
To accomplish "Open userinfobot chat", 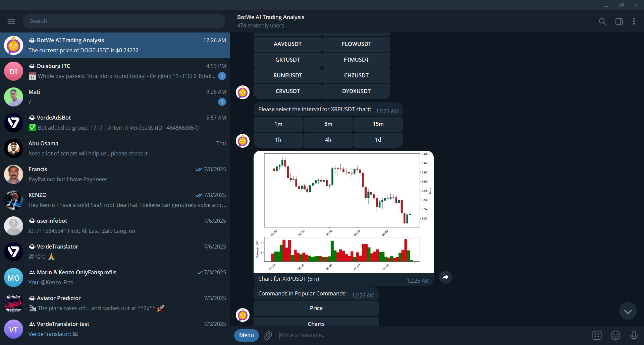I will tap(115, 226).
